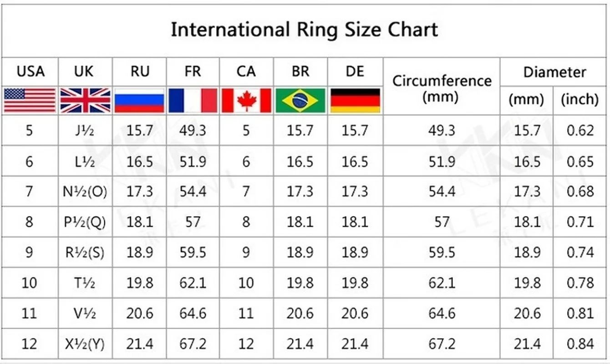Select the (inch) sub-header
This screenshot has height=364, width=610.
coord(579,99)
